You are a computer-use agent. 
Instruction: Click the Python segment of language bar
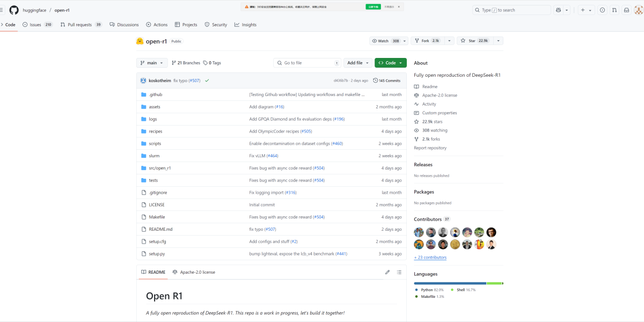(x=450, y=283)
